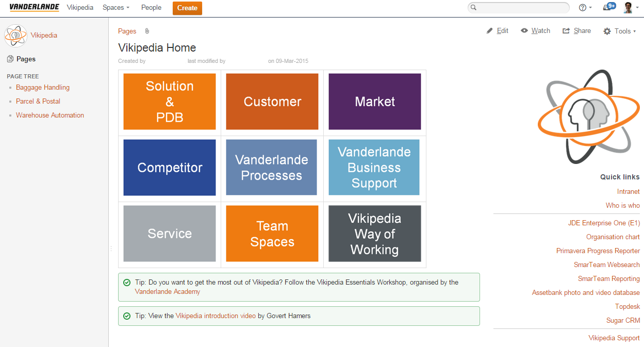Open the Customer tile
The image size is (644, 347).
click(272, 102)
